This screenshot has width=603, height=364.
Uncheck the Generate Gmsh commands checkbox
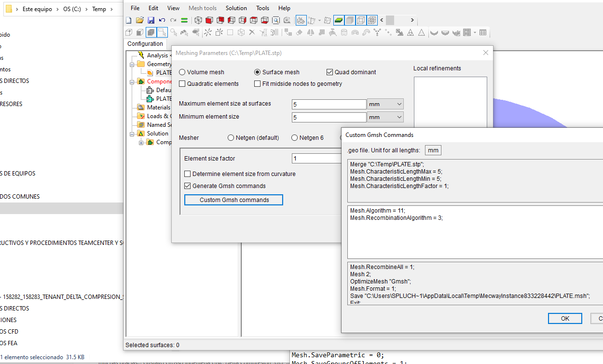pyautogui.click(x=188, y=186)
